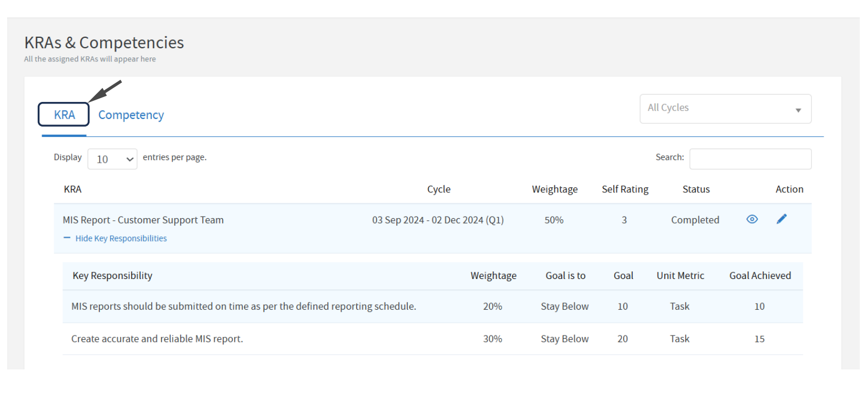Screen dimensions: 868x393
Task: Click the pencil edit icon for MIS Report
Action: [x=781, y=219]
